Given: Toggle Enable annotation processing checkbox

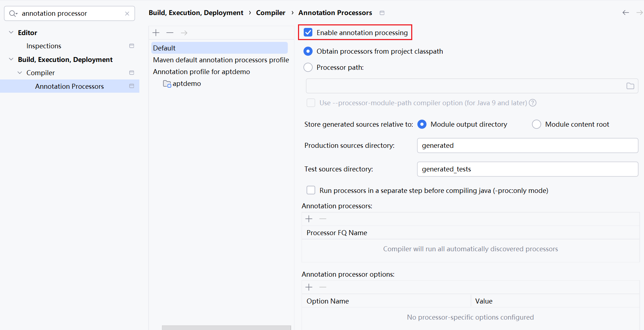Looking at the screenshot, I should pyautogui.click(x=308, y=33).
